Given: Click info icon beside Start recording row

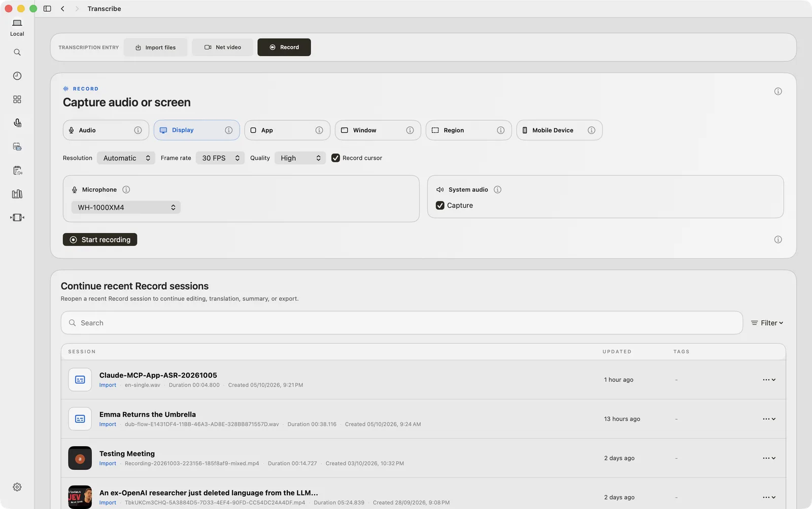Looking at the screenshot, I should tap(778, 240).
